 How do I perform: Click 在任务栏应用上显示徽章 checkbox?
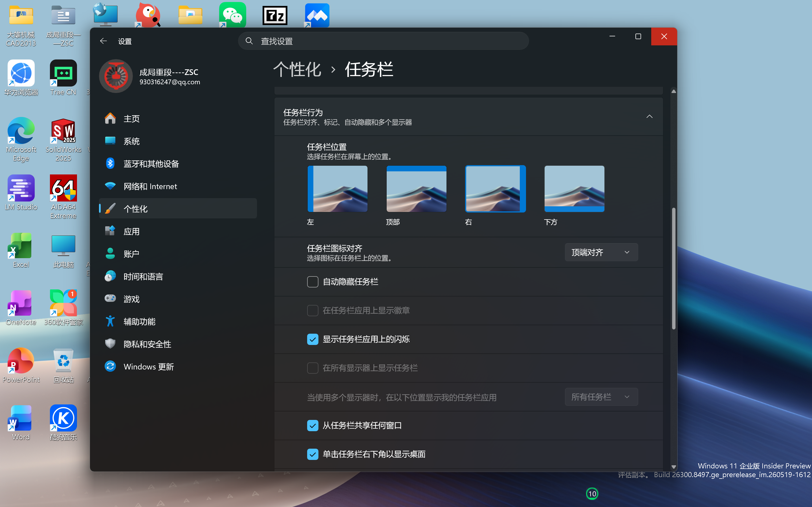click(x=313, y=311)
